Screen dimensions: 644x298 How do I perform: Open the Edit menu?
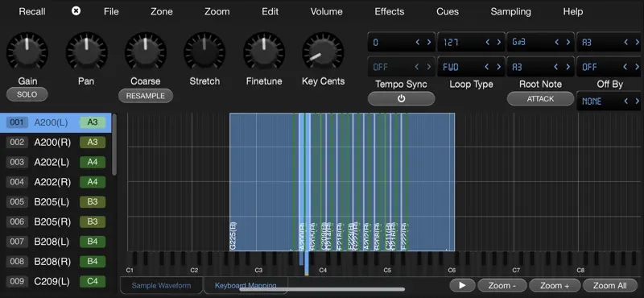(270, 11)
